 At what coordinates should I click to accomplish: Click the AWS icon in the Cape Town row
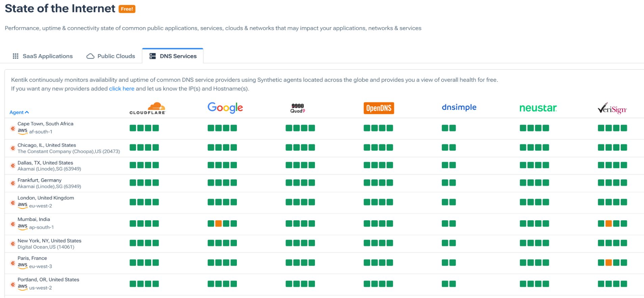click(x=23, y=131)
